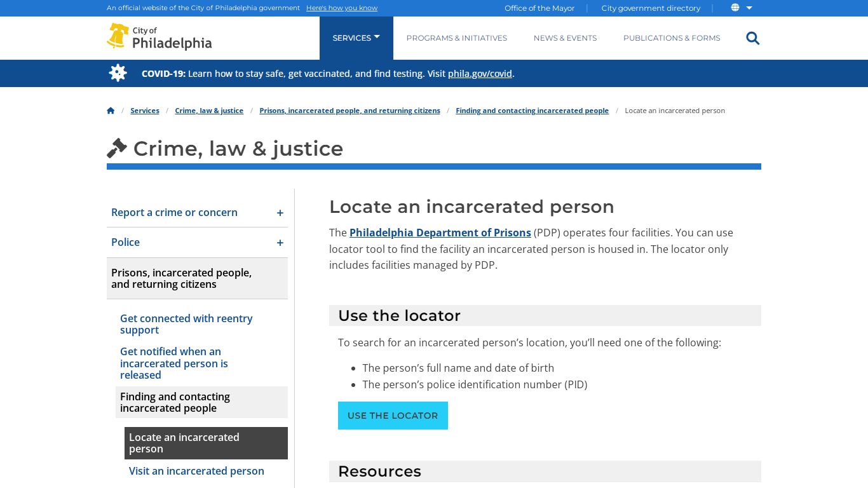This screenshot has width=868, height=488.
Task: Click Philadelphia Department of Prisons link
Action: [440, 233]
